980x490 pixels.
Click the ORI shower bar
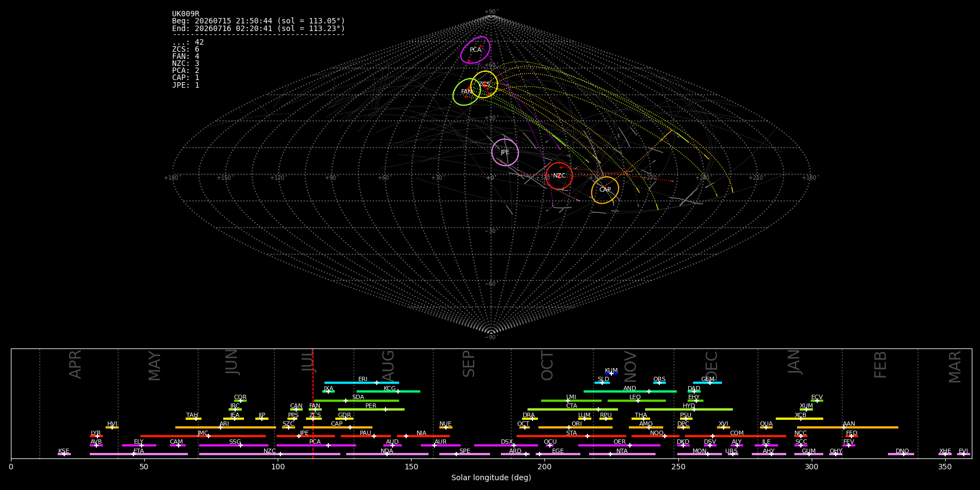575,427
